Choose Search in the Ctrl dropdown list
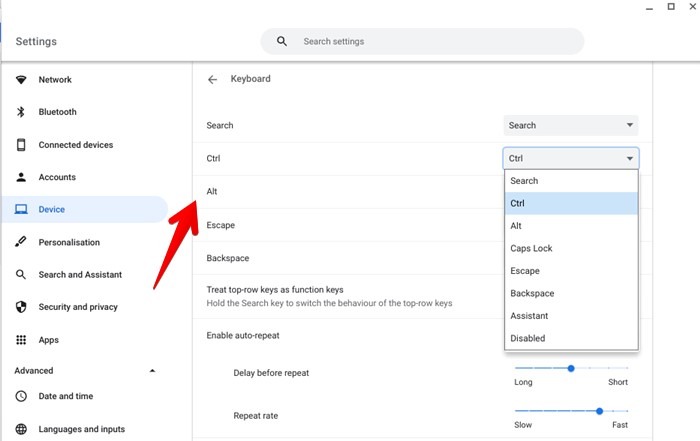 point(571,181)
